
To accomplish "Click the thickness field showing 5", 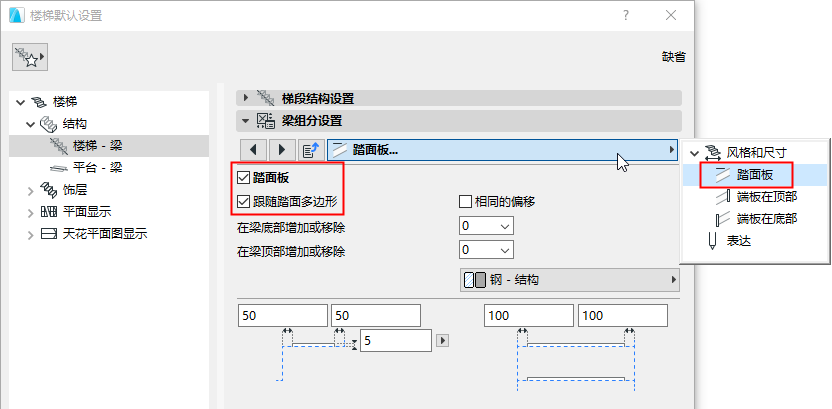I will tap(396, 341).
